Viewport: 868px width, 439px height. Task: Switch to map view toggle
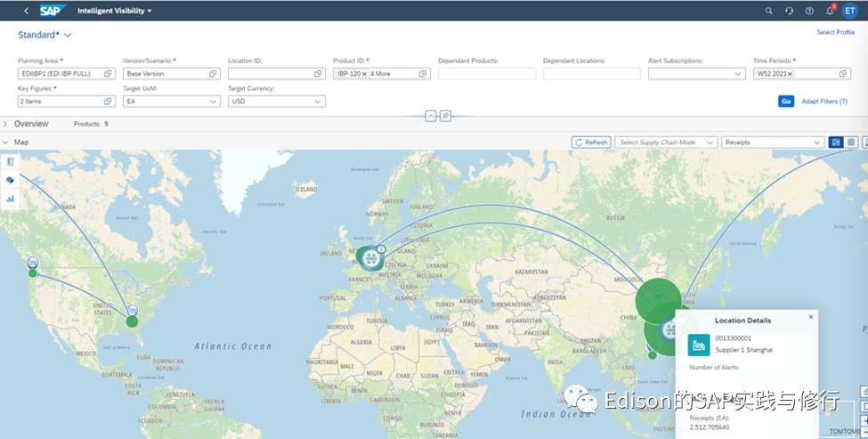(x=836, y=142)
